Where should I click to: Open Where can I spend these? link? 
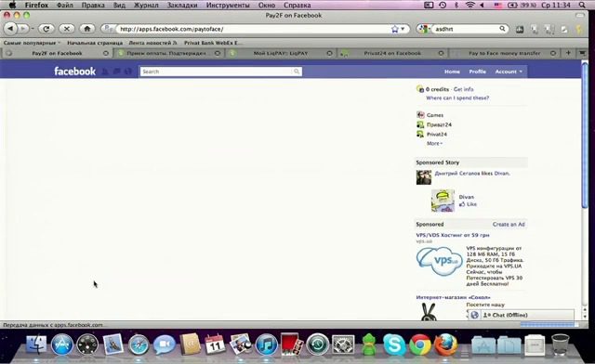457,97
